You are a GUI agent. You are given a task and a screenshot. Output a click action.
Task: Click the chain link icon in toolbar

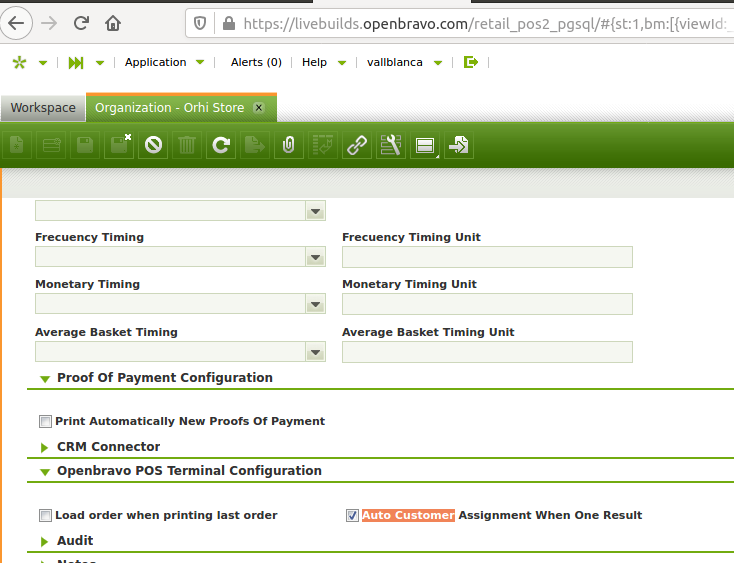[x=356, y=146]
